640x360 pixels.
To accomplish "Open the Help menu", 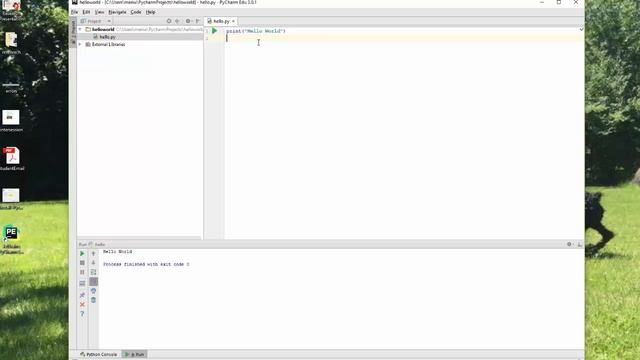I will pos(151,12).
